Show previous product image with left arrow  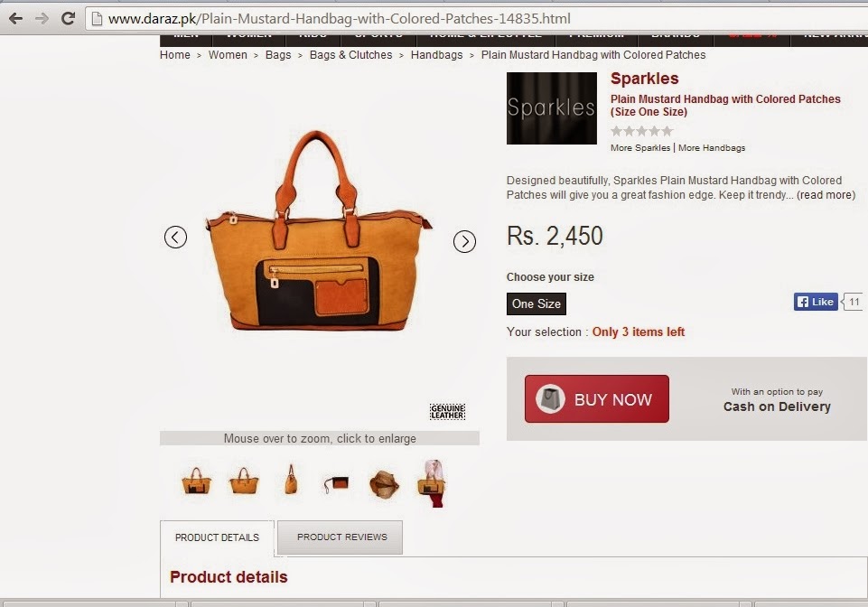pos(175,238)
